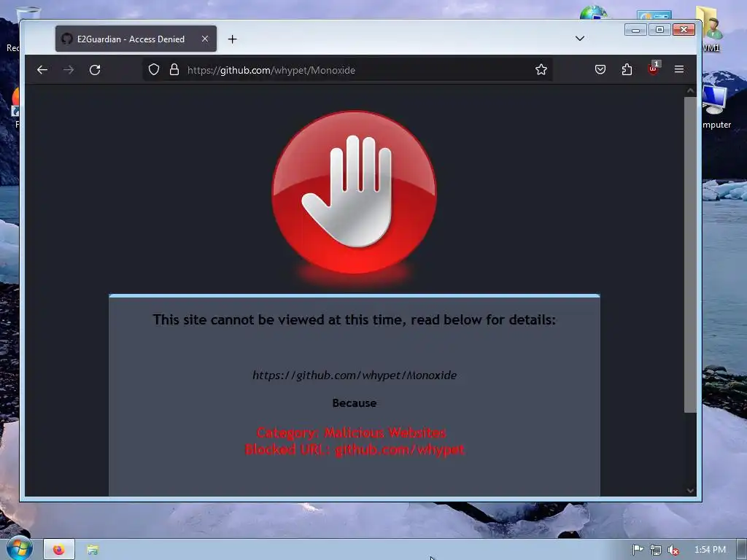Click the 1:54 PM clock
Image resolution: width=747 pixels, height=560 pixels.
pyautogui.click(x=710, y=550)
